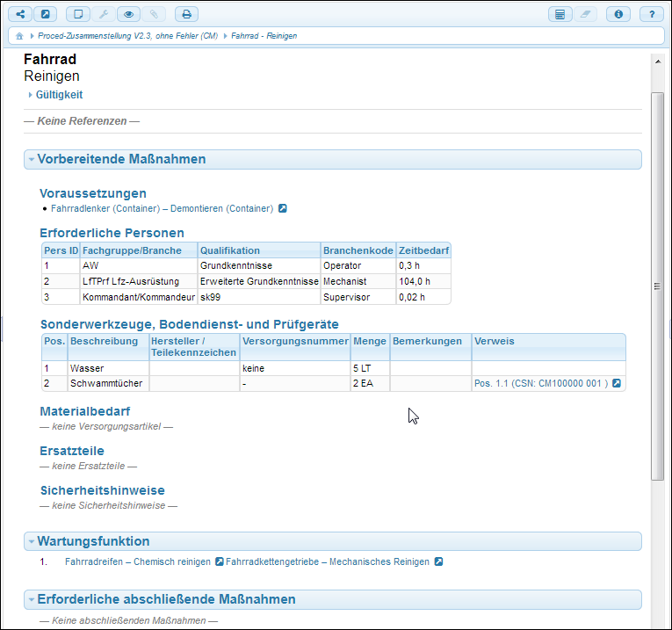Click the Zeitbedarf column header
672x630 pixels.
[x=423, y=250]
